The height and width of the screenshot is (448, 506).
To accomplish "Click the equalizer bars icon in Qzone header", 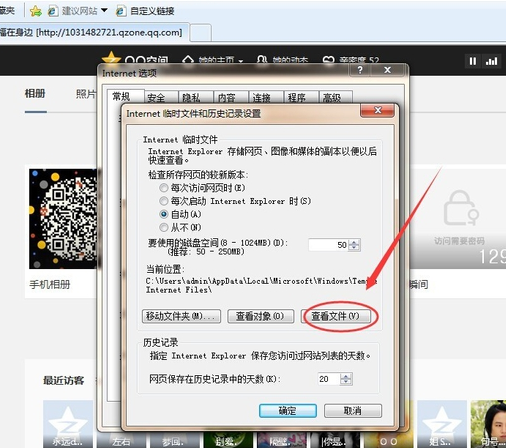I will 492,61.
